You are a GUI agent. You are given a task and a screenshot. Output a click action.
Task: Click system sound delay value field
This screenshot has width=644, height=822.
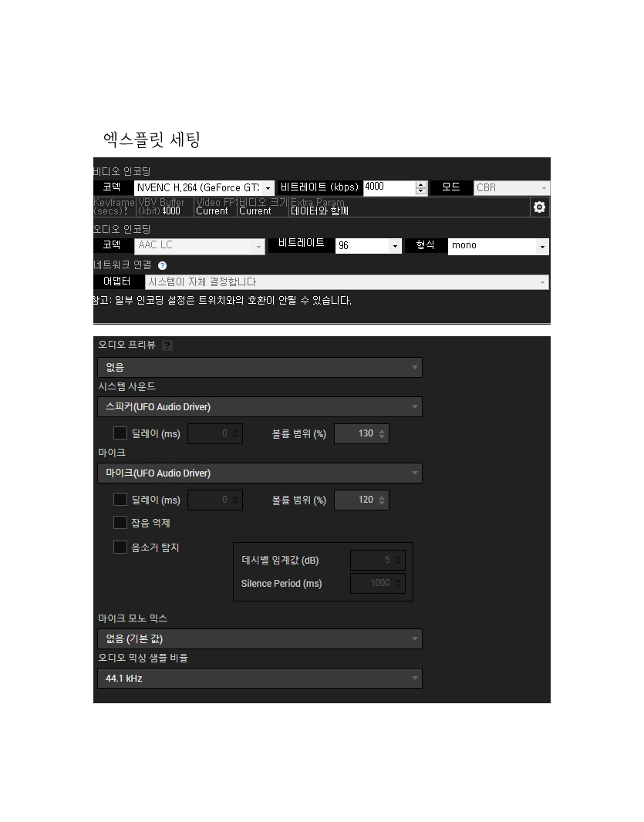[215, 433]
